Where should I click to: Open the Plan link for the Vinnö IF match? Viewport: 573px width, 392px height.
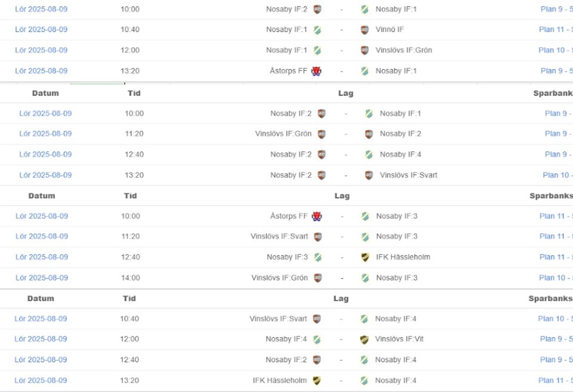(555, 30)
